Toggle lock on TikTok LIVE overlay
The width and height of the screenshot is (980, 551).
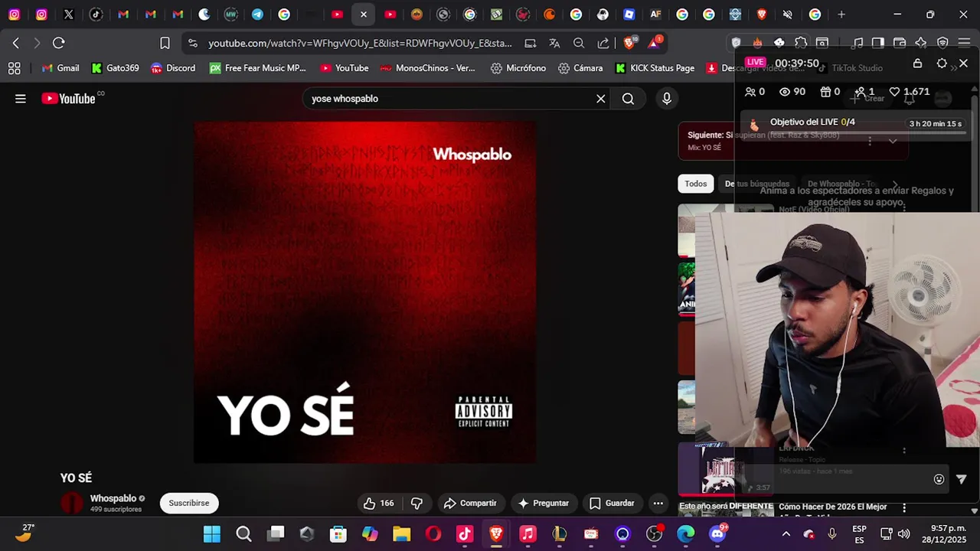coord(917,64)
